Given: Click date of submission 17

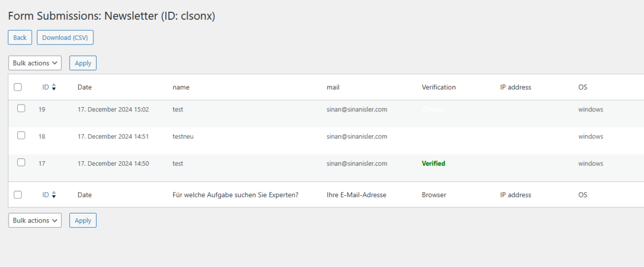Looking at the screenshot, I should pos(113,164).
